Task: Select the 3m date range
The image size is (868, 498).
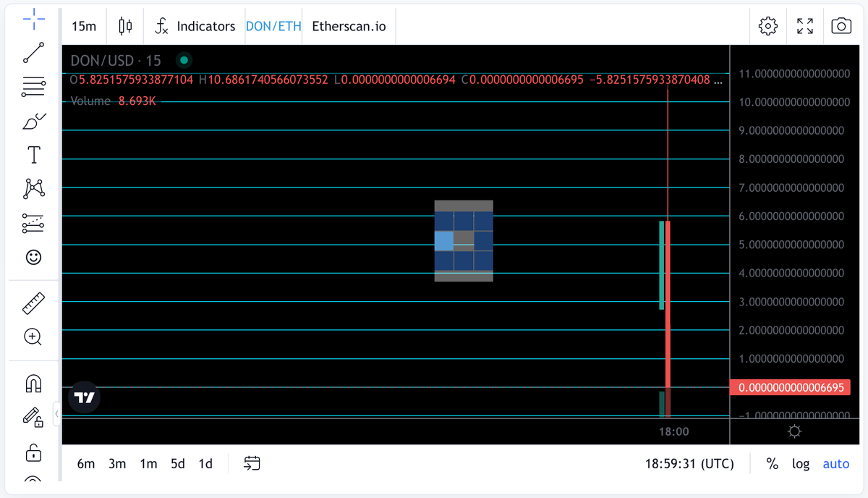Action: coord(117,464)
